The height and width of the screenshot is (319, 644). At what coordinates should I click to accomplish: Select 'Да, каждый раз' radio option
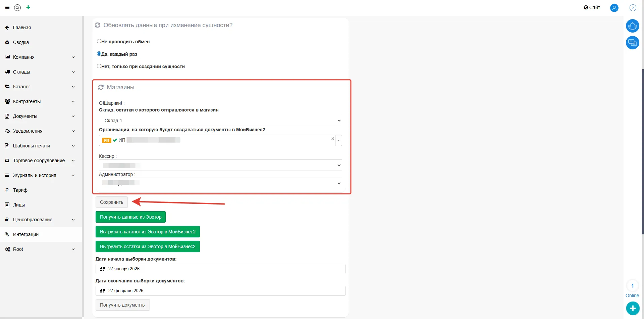point(99,54)
